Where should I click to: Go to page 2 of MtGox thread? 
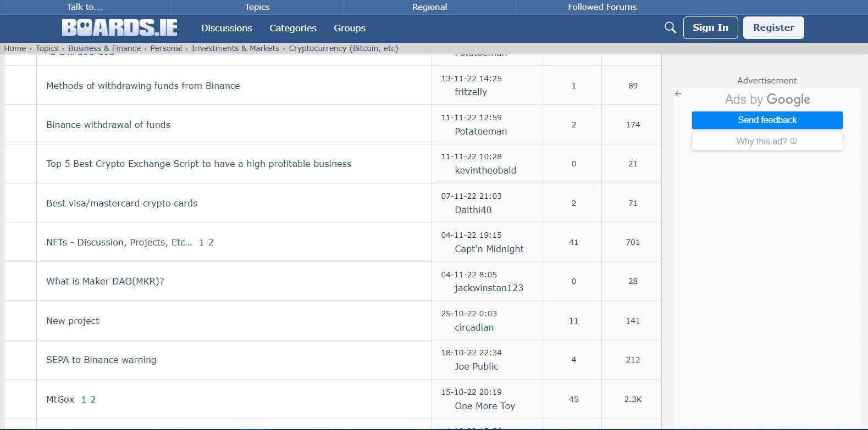pyautogui.click(x=93, y=399)
